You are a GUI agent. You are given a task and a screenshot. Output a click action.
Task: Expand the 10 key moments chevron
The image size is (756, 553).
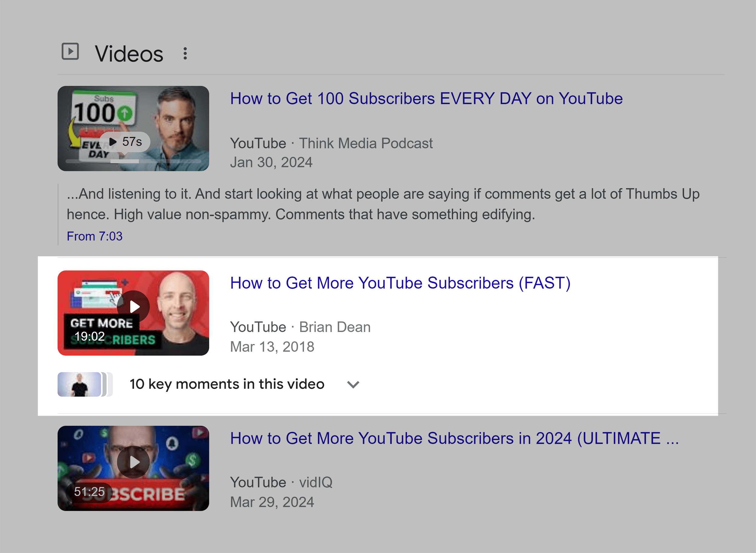pos(353,384)
